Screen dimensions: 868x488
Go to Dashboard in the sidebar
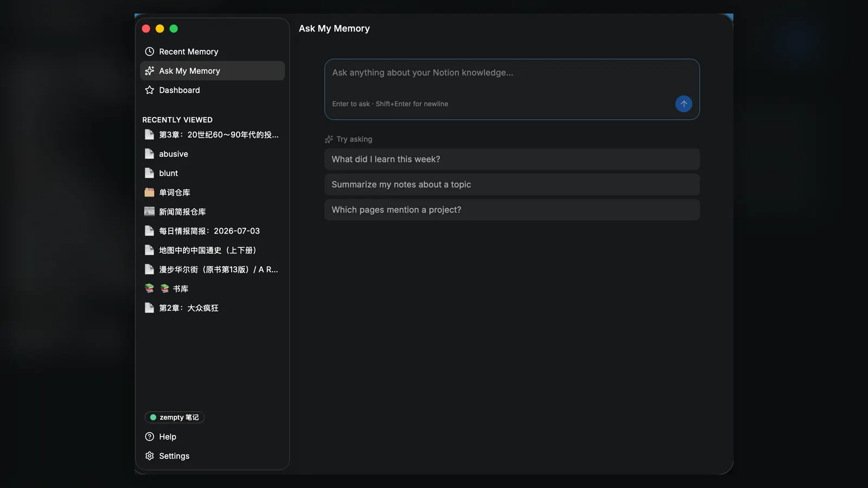coord(212,90)
